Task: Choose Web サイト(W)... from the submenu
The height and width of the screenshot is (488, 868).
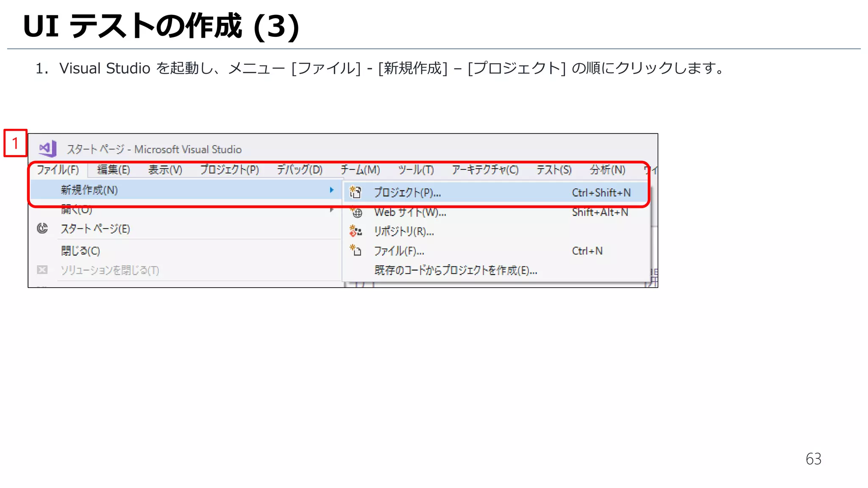Action: tap(496, 212)
